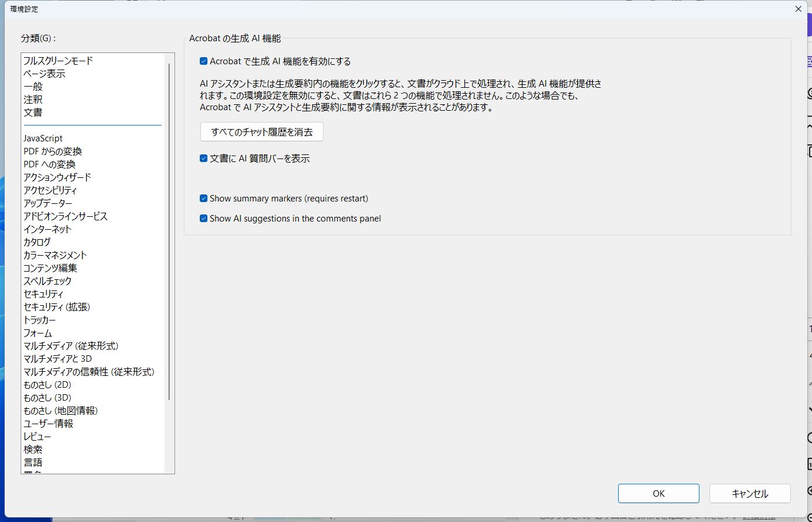Select the ものさし (地図情報) category
Viewport: 812px width, 522px height.
click(x=61, y=411)
